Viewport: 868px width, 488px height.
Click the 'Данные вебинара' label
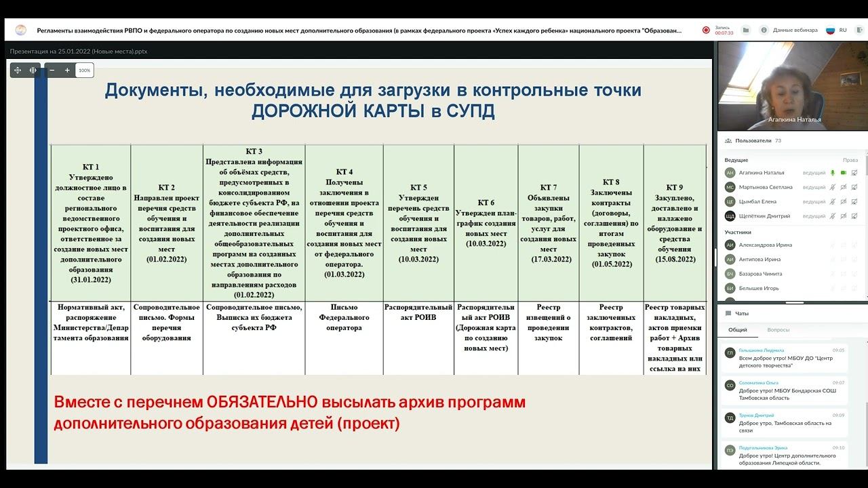794,30
